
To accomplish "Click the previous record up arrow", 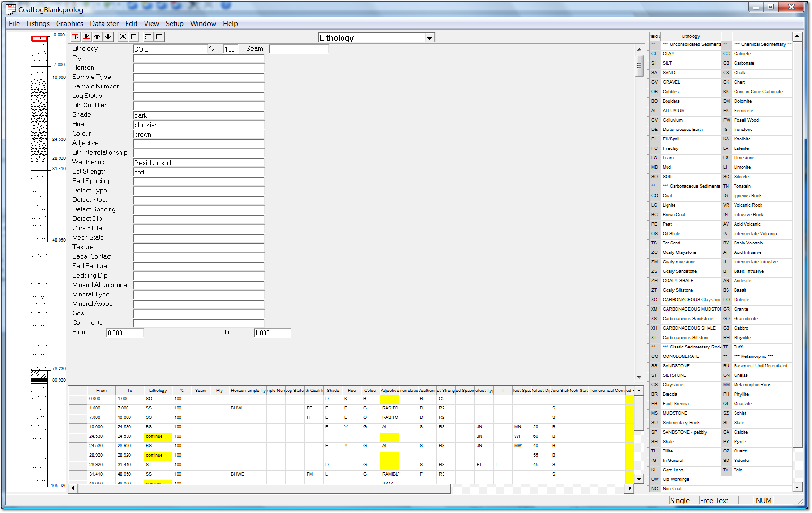I will click(97, 37).
